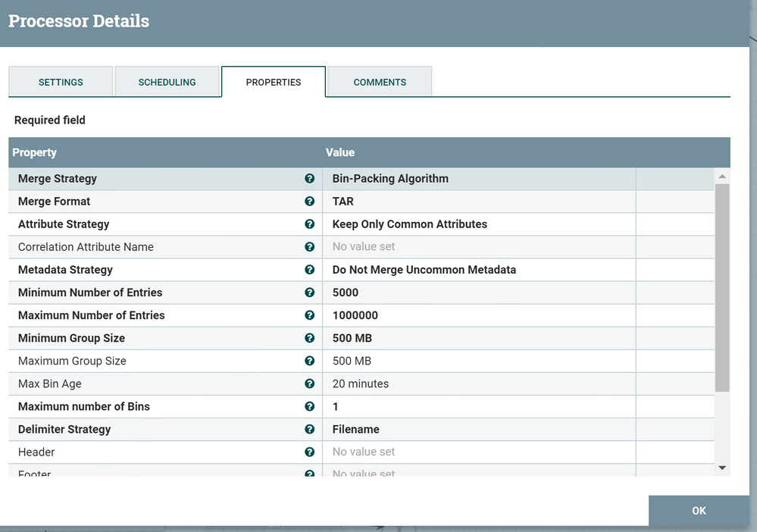Show help for Attribute Strategy property

(x=309, y=224)
